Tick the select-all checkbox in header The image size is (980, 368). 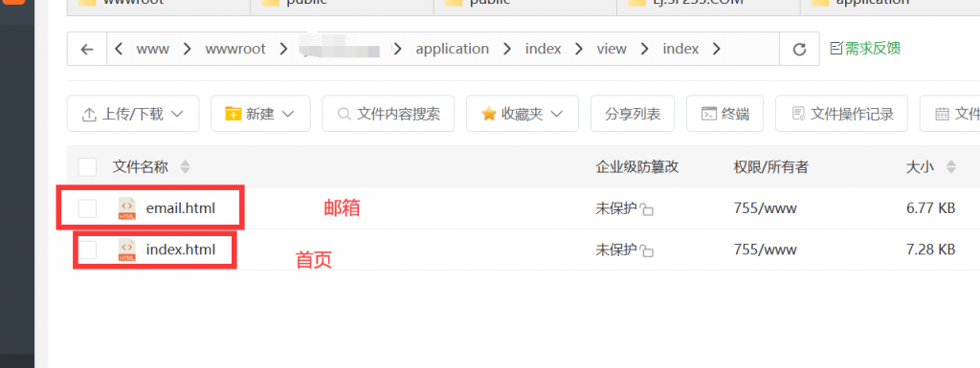click(87, 167)
